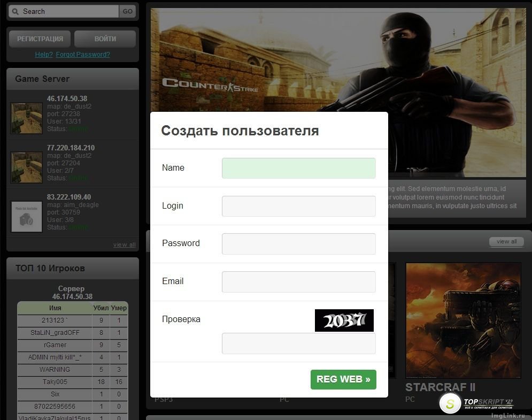
Task: Click the Search input field
Action: pyautogui.click(x=64, y=12)
